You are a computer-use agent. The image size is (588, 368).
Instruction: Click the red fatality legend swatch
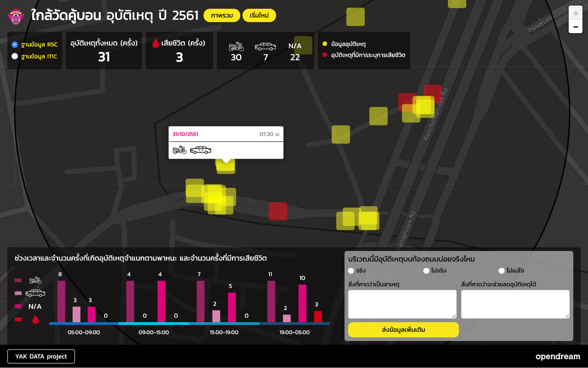pos(18,319)
